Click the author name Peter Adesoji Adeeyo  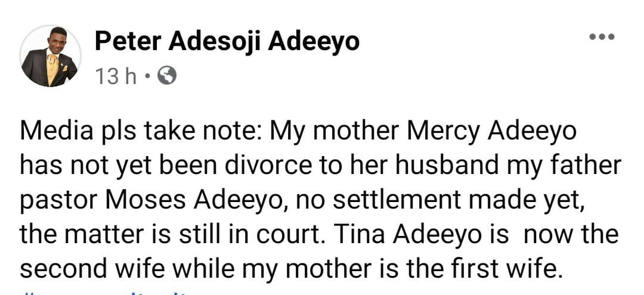coord(227,42)
